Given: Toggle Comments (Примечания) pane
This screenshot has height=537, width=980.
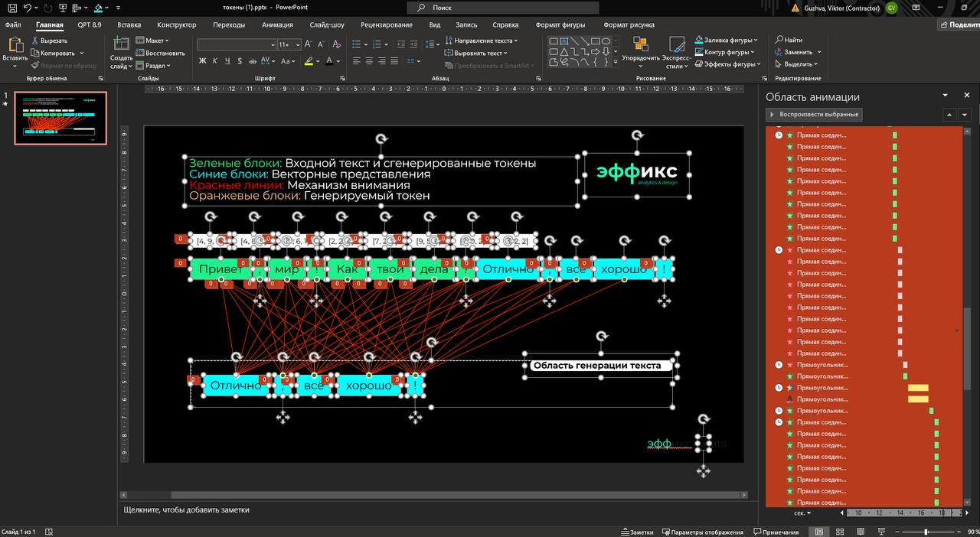Looking at the screenshot, I should click(776, 532).
